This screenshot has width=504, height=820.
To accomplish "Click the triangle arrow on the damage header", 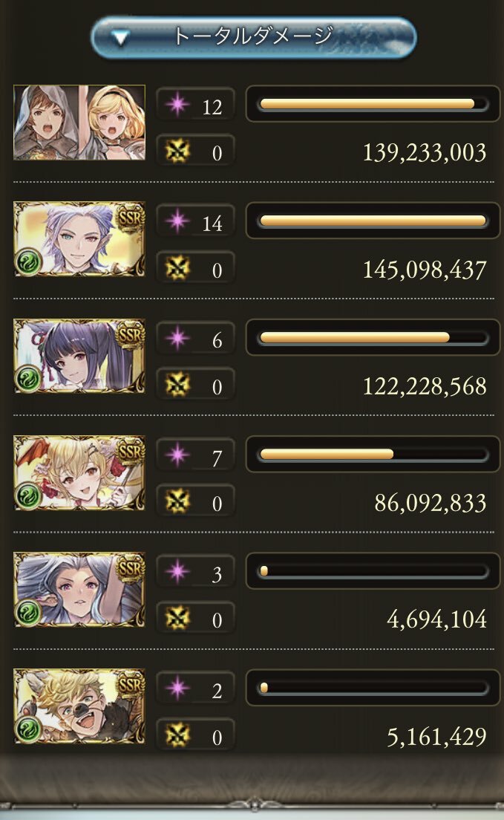I will (x=121, y=38).
